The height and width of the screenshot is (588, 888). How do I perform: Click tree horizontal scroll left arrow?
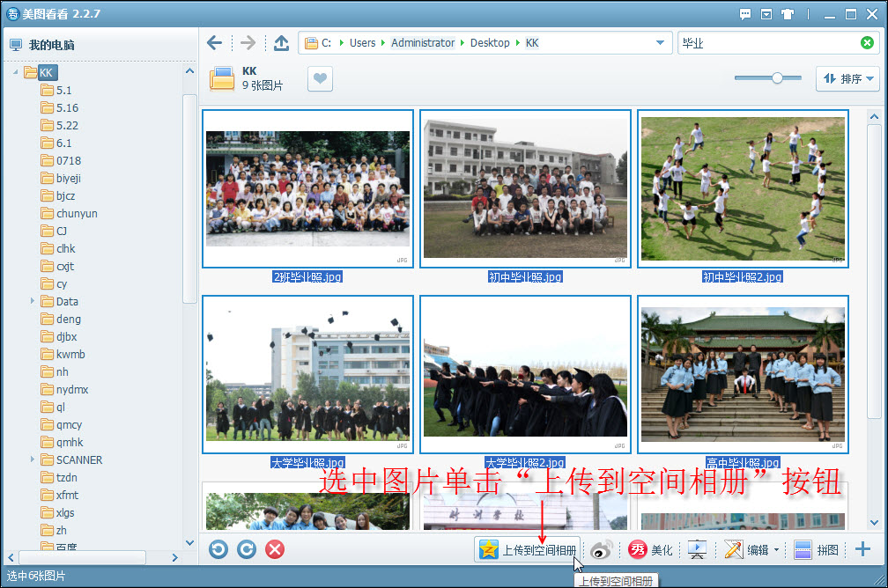pyautogui.click(x=11, y=557)
